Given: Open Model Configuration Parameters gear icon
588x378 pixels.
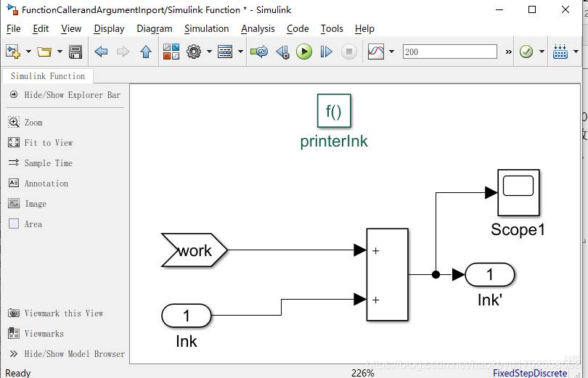Looking at the screenshot, I should click(194, 52).
